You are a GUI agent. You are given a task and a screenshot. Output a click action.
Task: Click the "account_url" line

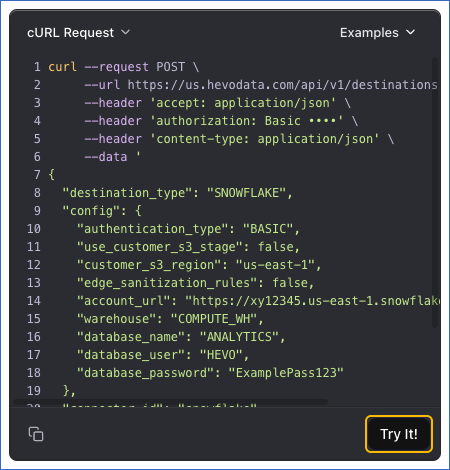[x=258, y=301]
